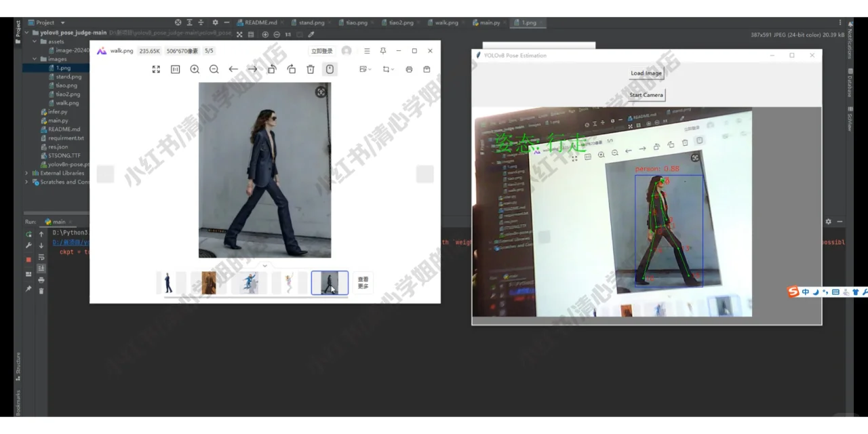Click the up arrow in Run console
868x434 pixels.
click(41, 234)
